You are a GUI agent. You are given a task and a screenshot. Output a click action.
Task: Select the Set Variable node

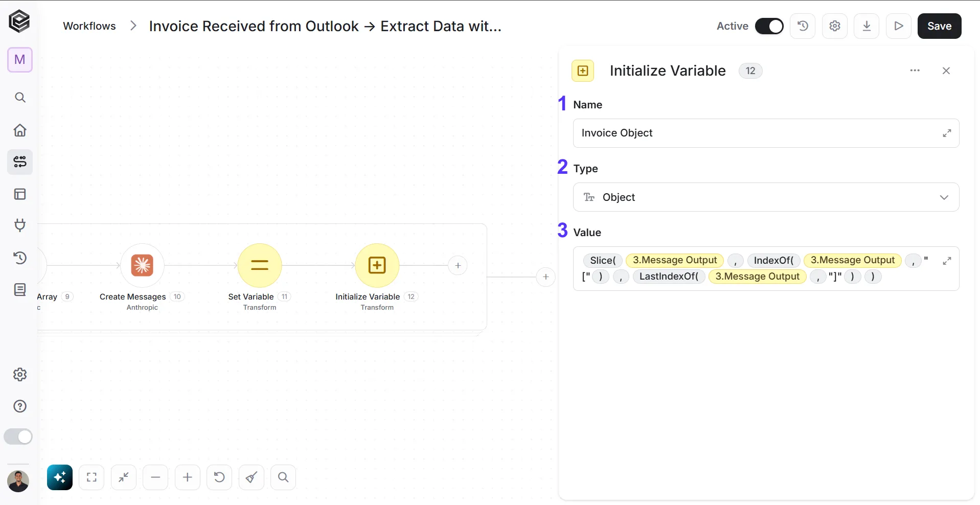point(260,265)
